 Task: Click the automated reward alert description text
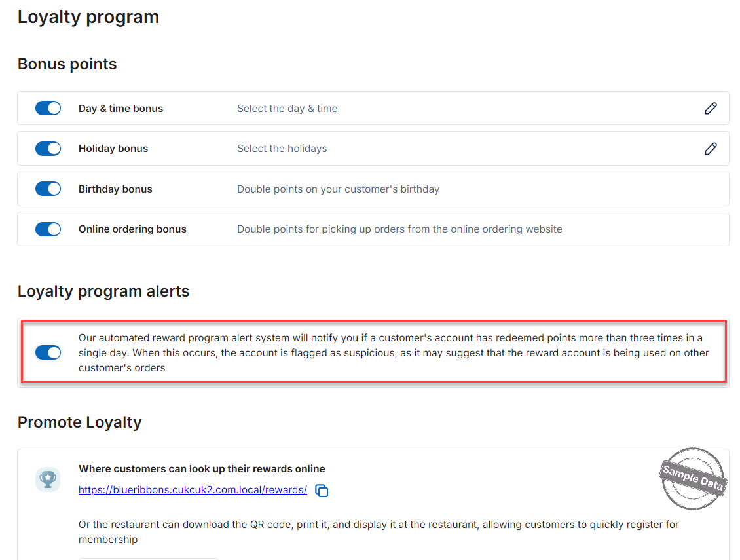click(x=394, y=353)
